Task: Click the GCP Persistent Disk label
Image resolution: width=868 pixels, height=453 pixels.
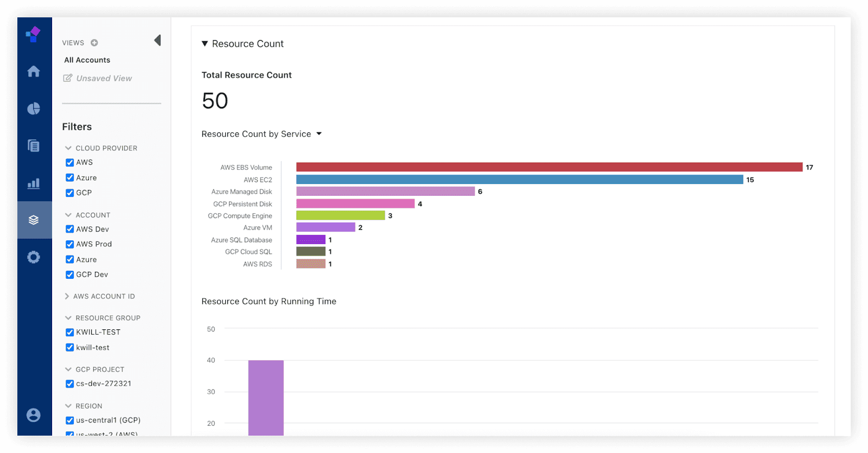Action: [242, 204]
